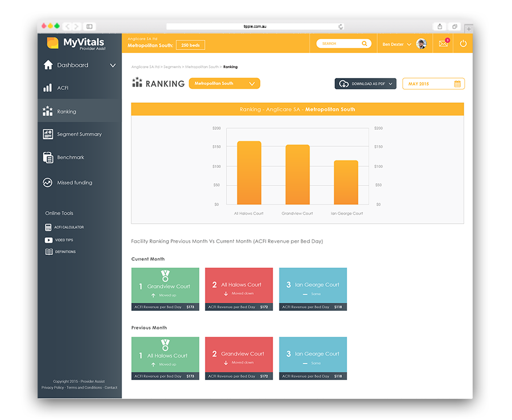Click the Contact footer link
The width and height of the screenshot is (512, 420).
point(111,388)
